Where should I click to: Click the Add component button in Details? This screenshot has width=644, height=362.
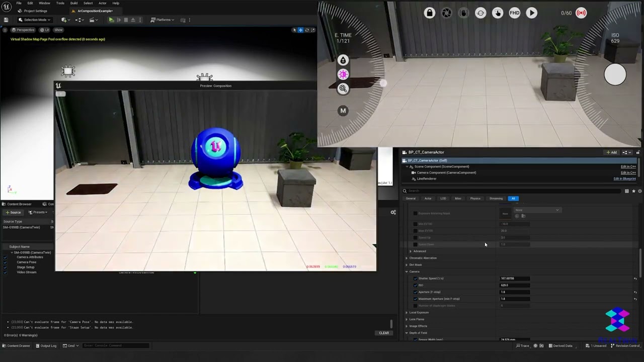[612, 152]
